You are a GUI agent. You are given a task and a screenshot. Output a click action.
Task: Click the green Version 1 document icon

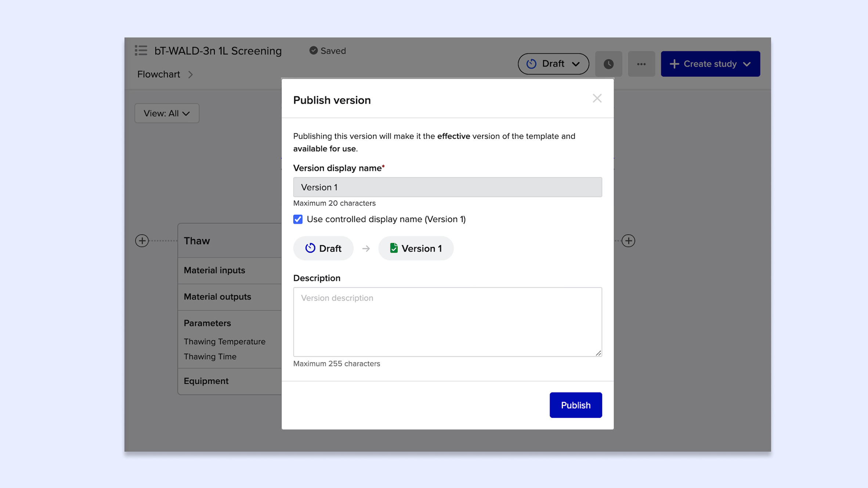[394, 248]
